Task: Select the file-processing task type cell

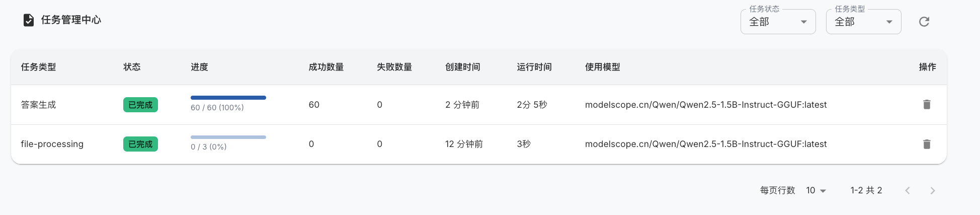Action: (x=52, y=144)
